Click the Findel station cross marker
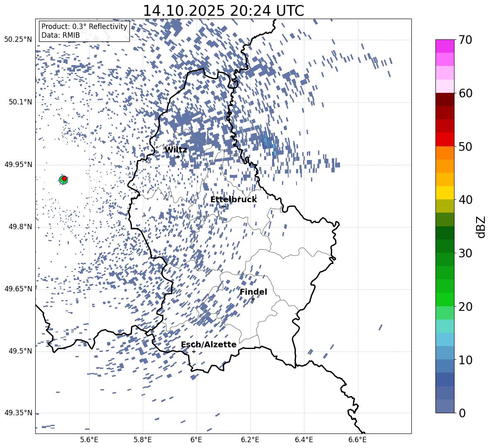The width and height of the screenshot is (491, 448). 253,299
